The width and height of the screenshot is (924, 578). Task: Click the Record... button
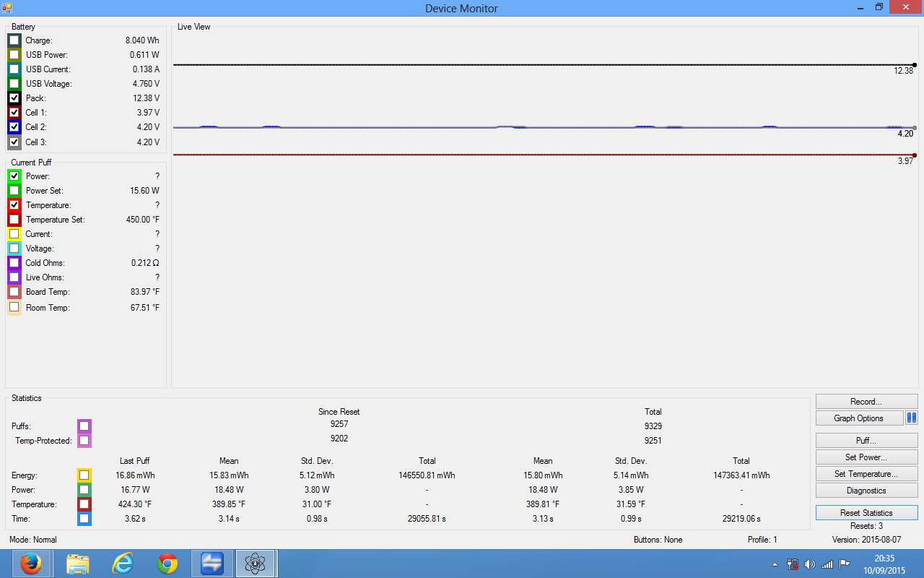click(x=866, y=402)
